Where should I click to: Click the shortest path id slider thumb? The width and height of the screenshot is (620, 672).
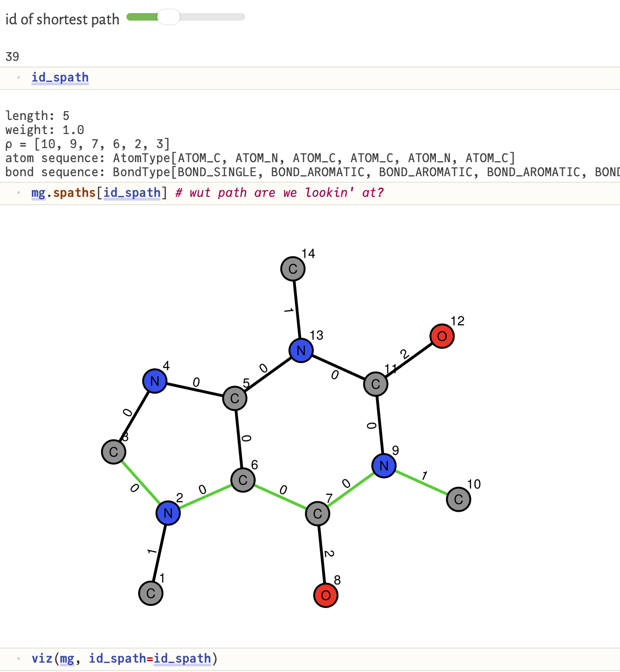coord(168,17)
